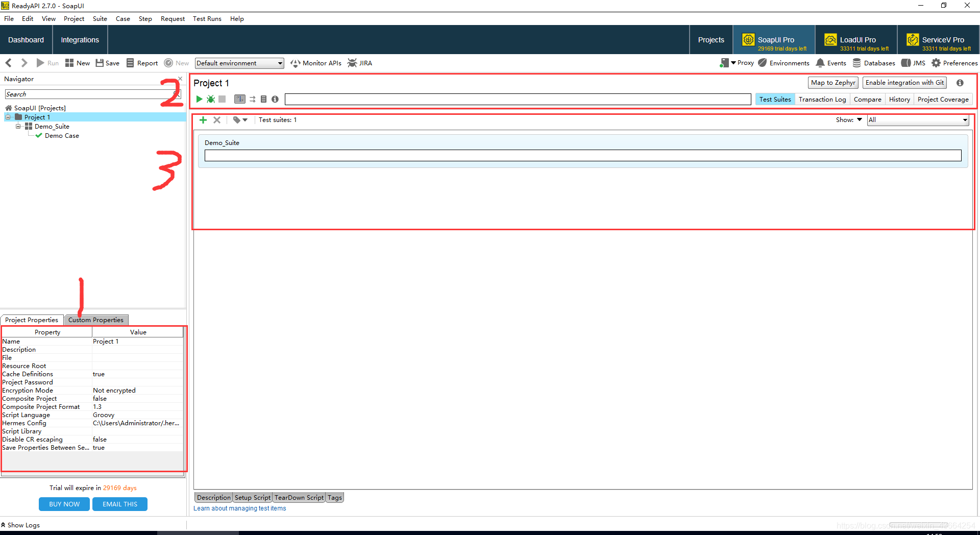This screenshot has height=535, width=980.
Task: Select the History tab
Action: pyautogui.click(x=899, y=100)
